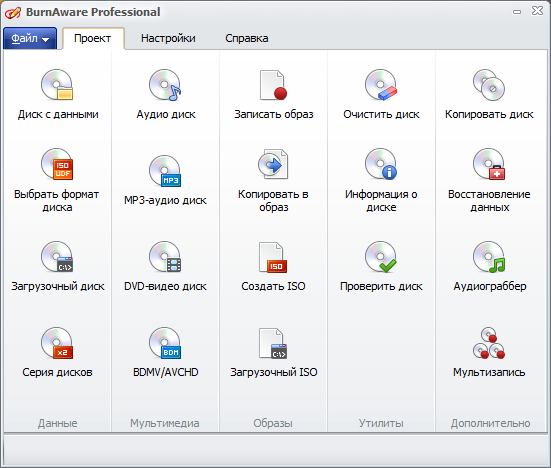Launch the Мультизапись tool
This screenshot has height=468, width=551.
(x=488, y=343)
